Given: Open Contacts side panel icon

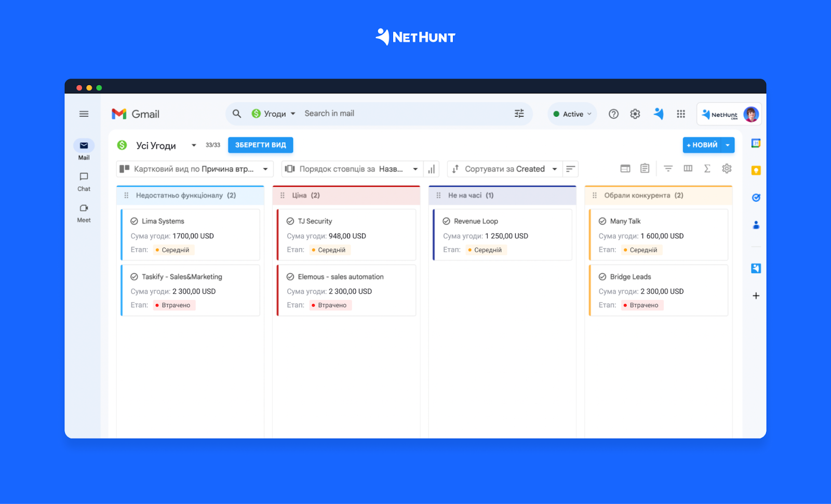Looking at the screenshot, I should [756, 225].
